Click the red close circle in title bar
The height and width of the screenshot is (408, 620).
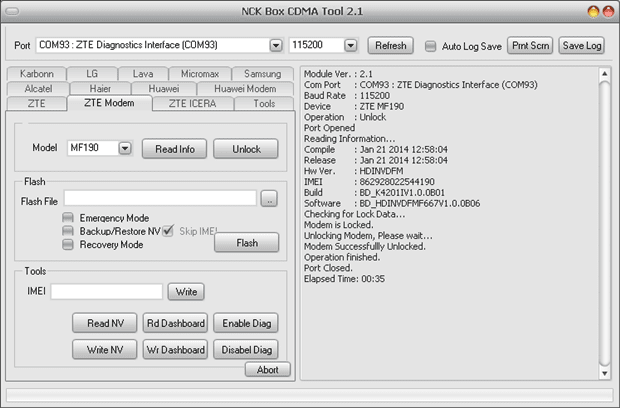608,11
